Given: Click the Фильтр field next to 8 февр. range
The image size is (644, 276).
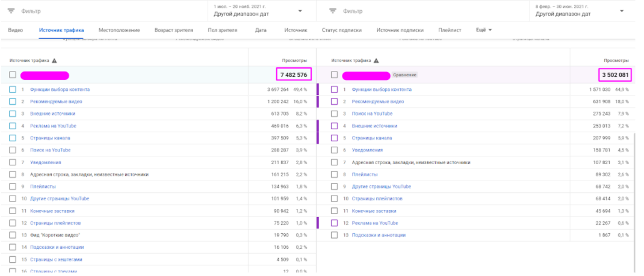Looking at the screenshot, I should pyautogui.click(x=353, y=11).
